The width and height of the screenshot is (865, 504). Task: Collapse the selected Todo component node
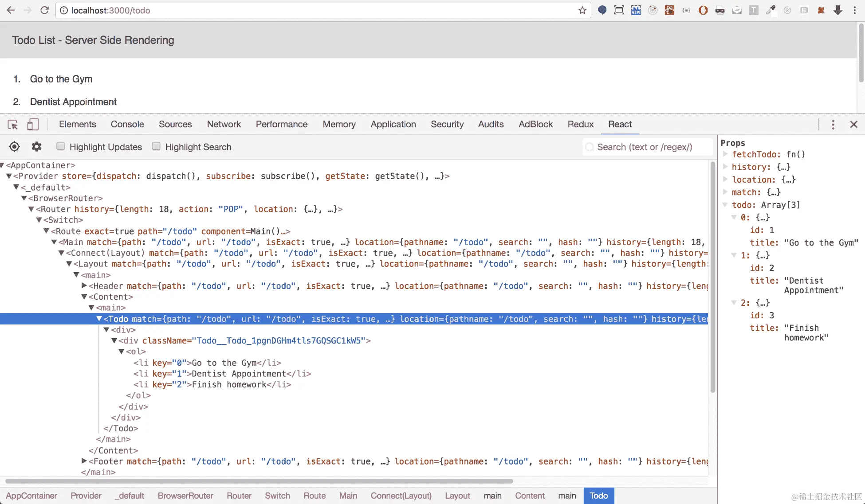99,319
